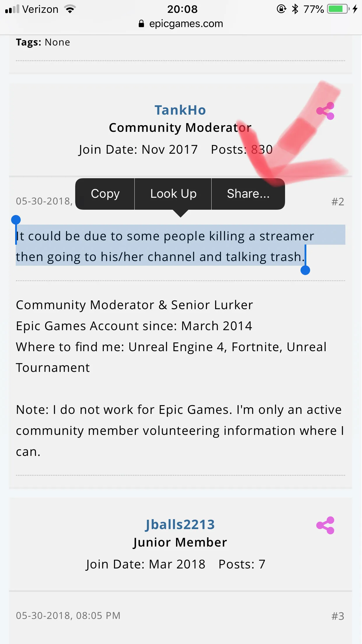Tap the end selection handle
362x644 pixels.
click(305, 270)
